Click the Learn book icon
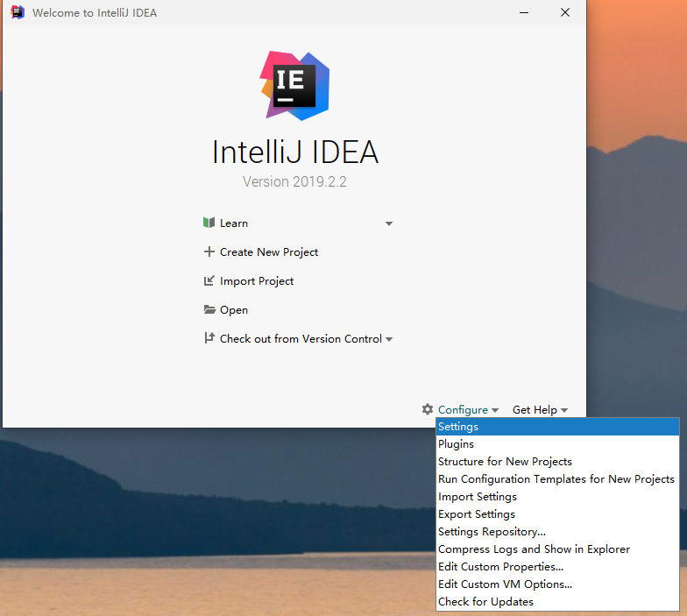 point(209,223)
